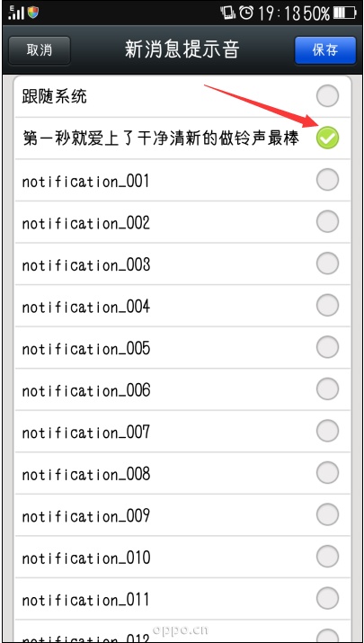Select notification_001 radio button

tap(327, 180)
